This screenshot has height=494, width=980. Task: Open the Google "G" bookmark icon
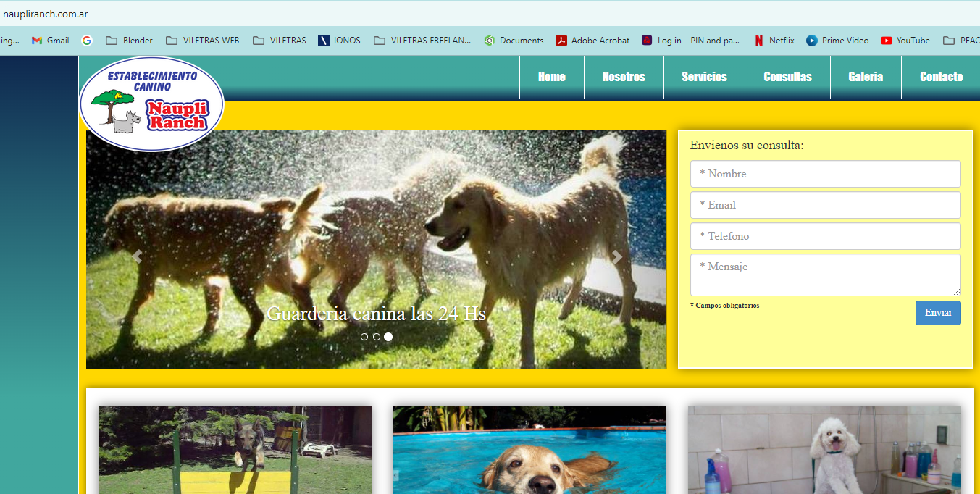click(x=87, y=41)
